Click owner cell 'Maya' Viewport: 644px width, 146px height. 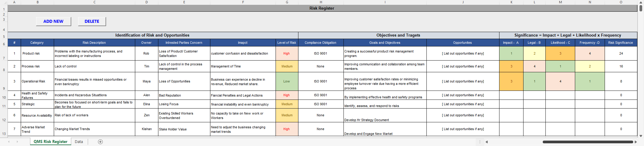click(146, 81)
